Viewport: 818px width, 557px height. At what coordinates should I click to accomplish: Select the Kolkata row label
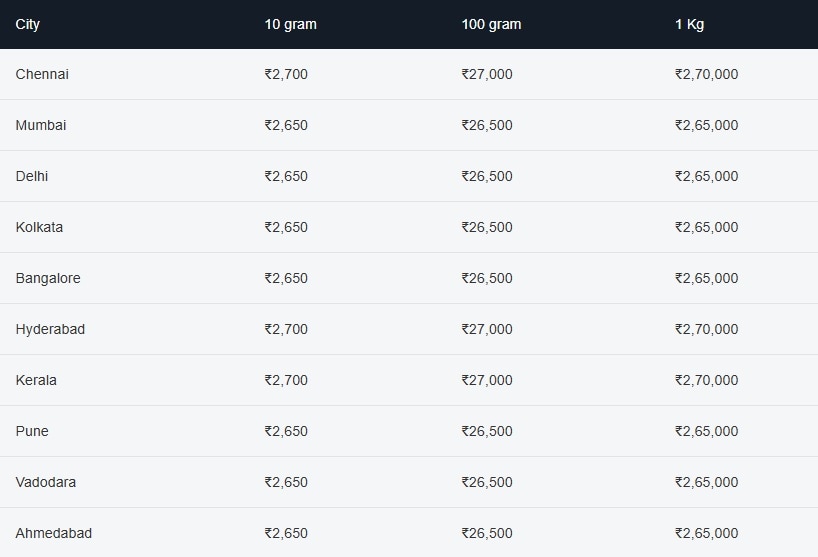[x=39, y=227]
